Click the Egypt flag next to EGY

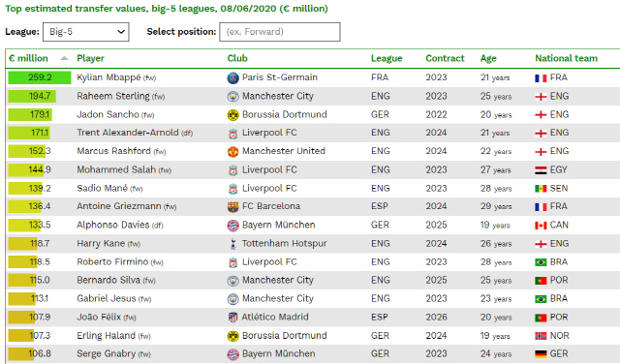click(541, 170)
